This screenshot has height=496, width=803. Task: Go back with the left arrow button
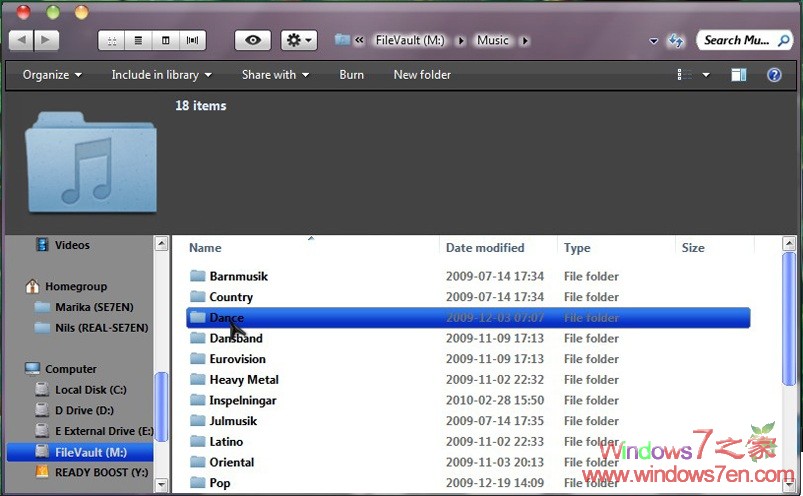tap(22, 40)
